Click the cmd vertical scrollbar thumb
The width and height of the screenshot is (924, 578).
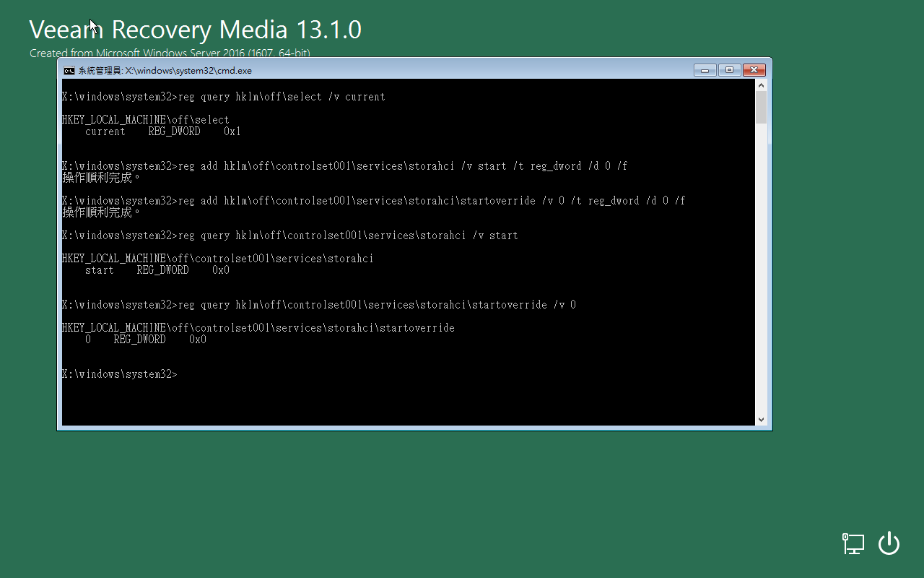click(761, 108)
